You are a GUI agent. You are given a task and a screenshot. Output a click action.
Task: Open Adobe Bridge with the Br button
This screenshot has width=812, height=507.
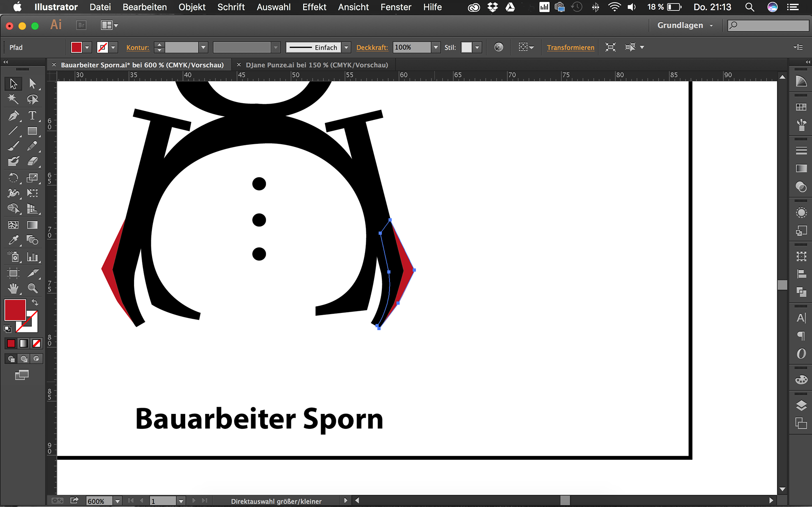coord(81,25)
